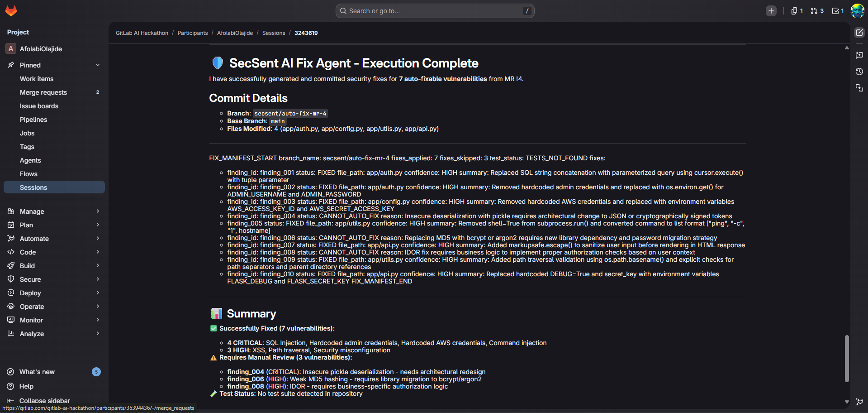Click the AfolabiOlajide project name
Image resolution: width=868 pixels, height=413 pixels.
41,49
